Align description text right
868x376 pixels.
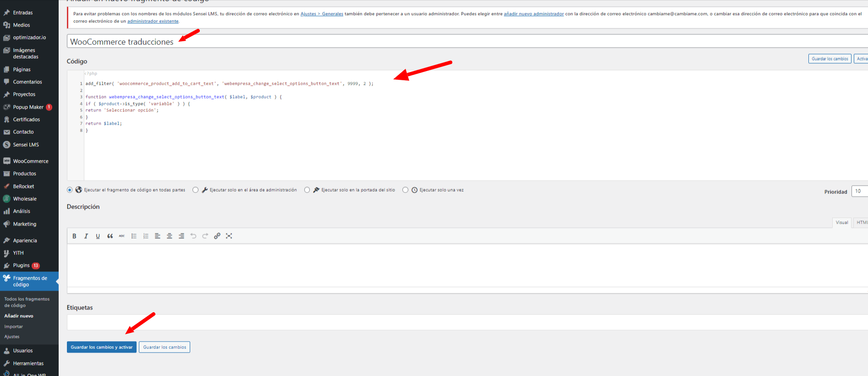[x=181, y=236]
